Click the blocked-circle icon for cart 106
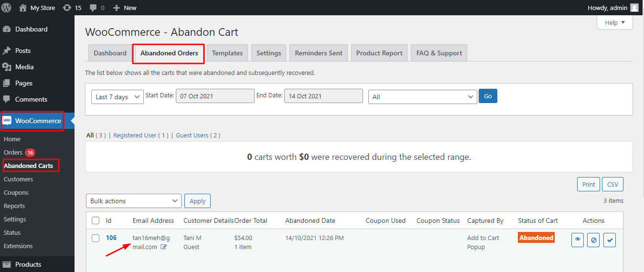The image size is (644, 272). 594,240
